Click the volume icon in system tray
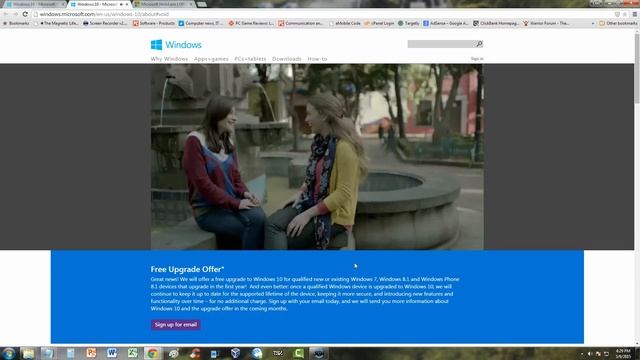Screen dimensions: 640x360 [590, 354]
